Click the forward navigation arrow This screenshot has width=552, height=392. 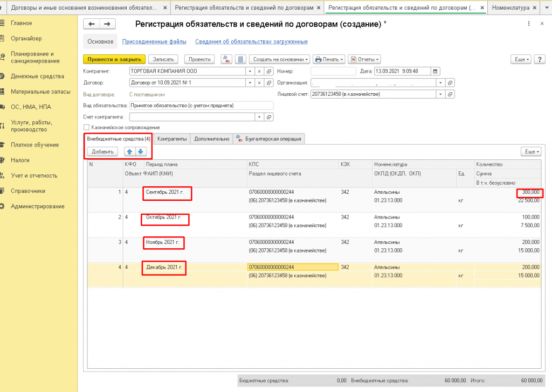click(x=107, y=24)
